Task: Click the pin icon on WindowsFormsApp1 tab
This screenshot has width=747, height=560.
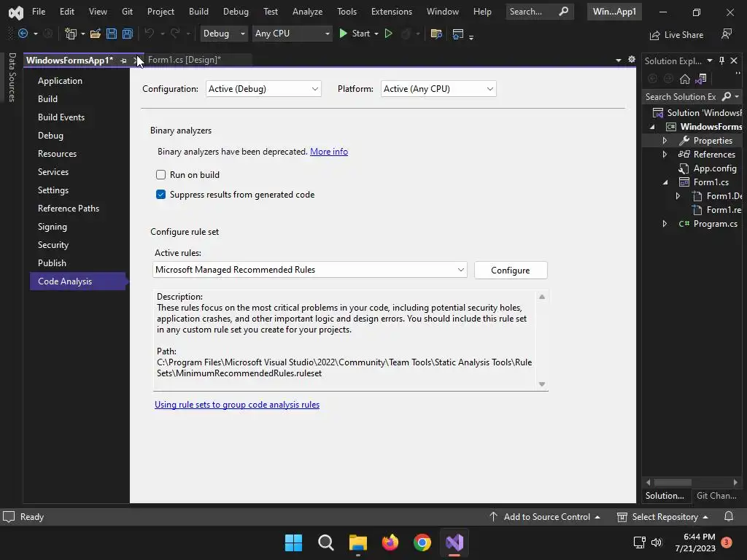Action: (123, 61)
